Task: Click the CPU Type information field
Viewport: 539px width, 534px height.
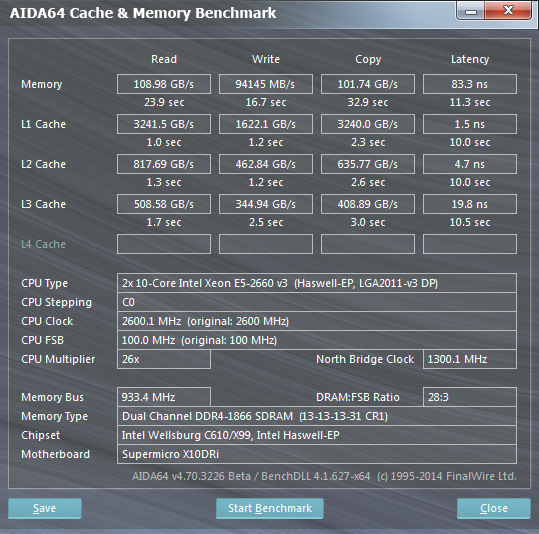Action: pyautogui.click(x=317, y=283)
